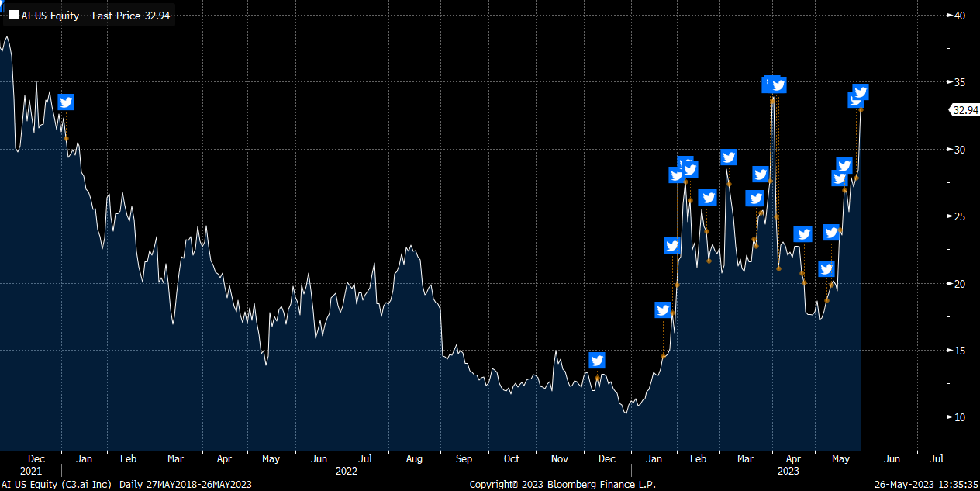Select lowest Twitter marker in May 2023 near 21
The width and height of the screenshot is (980, 491).
(826, 269)
